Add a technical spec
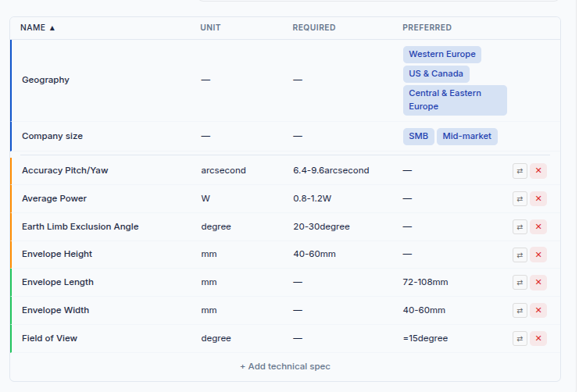The width and height of the screenshot is (579, 392). tap(285, 366)
